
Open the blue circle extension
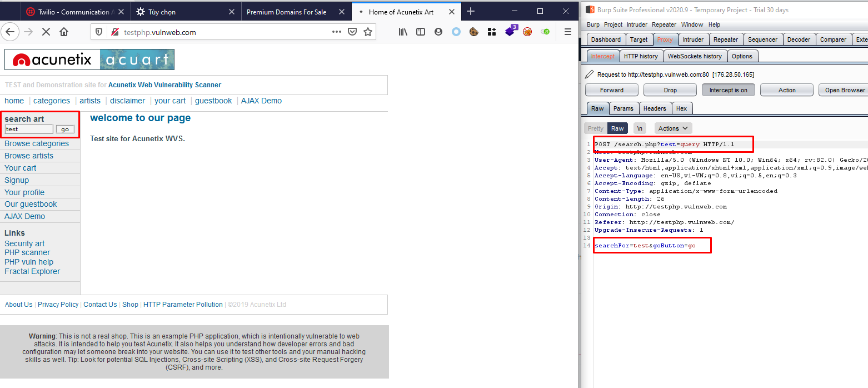click(x=456, y=32)
